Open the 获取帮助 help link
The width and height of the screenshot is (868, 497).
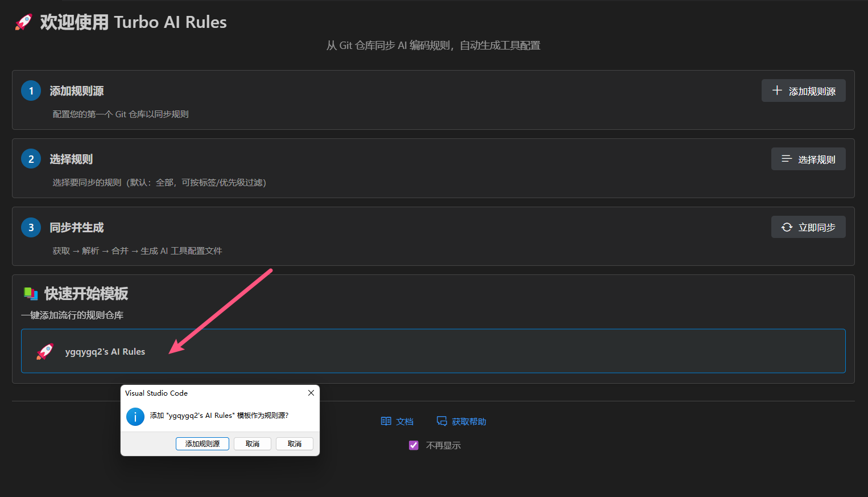click(469, 422)
